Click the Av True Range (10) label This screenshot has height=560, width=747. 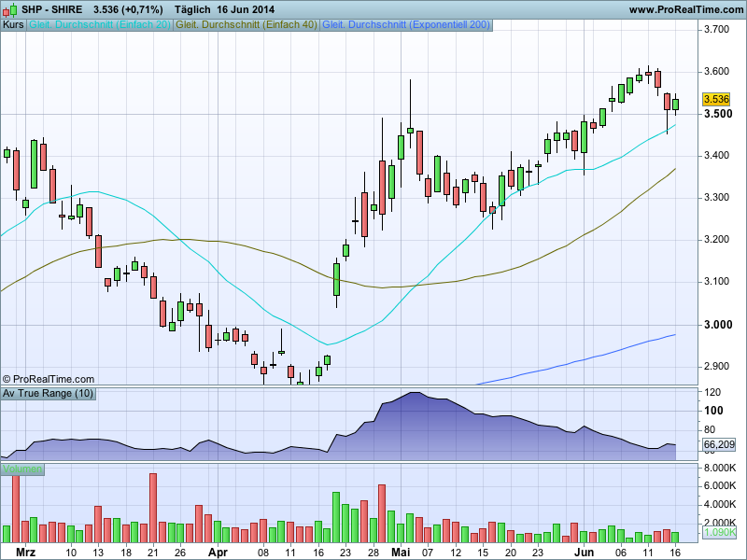click(x=49, y=393)
